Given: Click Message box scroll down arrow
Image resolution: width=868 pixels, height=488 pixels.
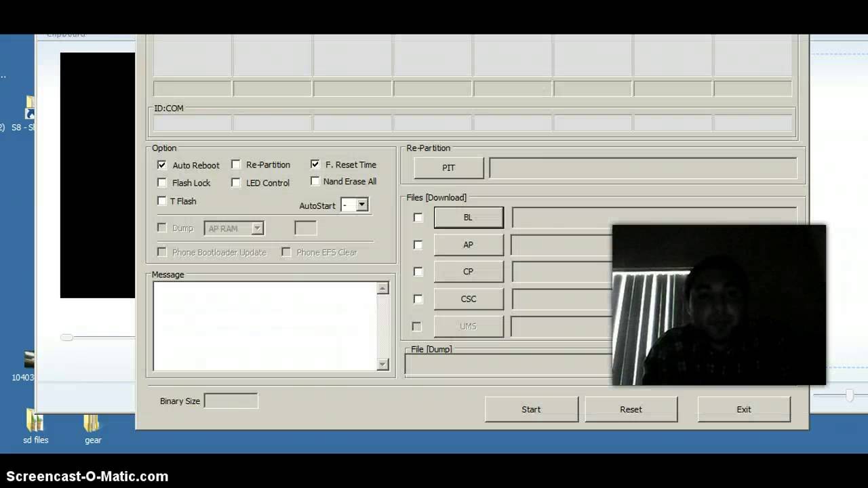Looking at the screenshot, I should coord(382,365).
